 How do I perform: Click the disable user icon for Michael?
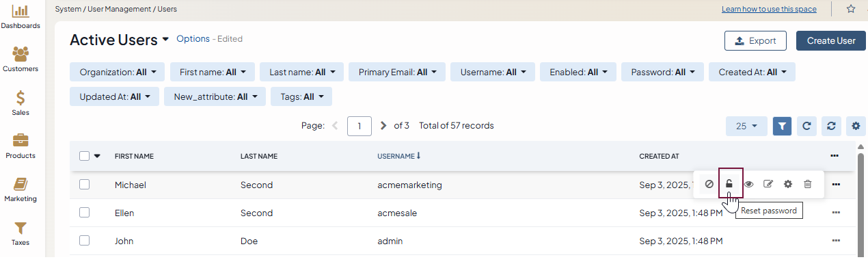(x=709, y=184)
